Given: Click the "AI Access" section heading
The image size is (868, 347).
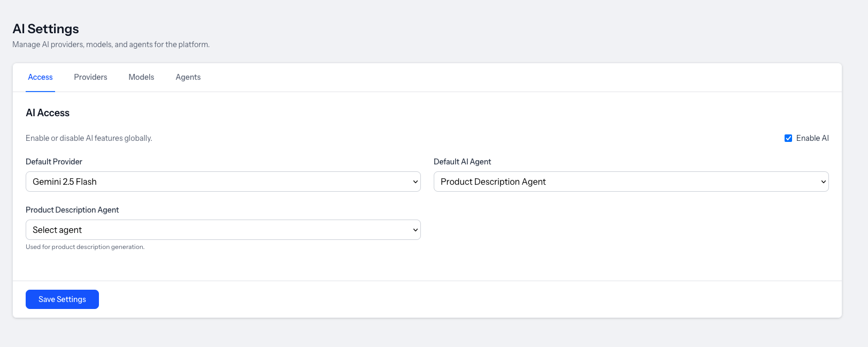Looking at the screenshot, I should 48,113.
